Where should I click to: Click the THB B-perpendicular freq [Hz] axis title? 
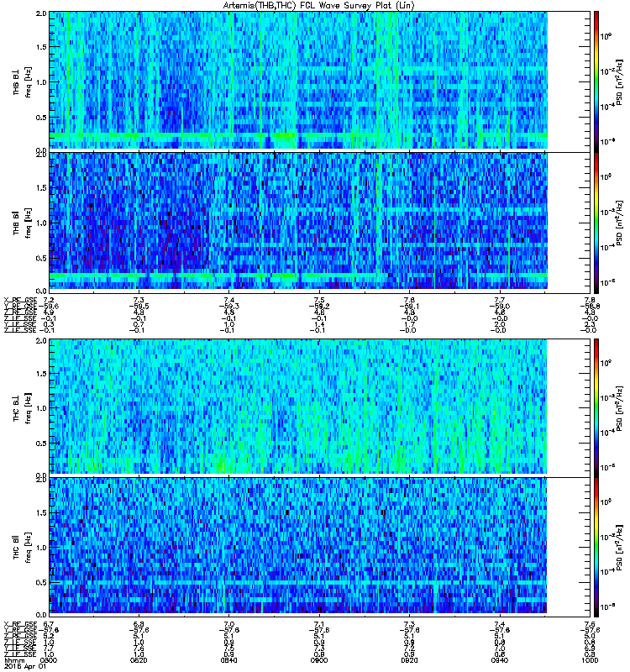tap(29, 82)
